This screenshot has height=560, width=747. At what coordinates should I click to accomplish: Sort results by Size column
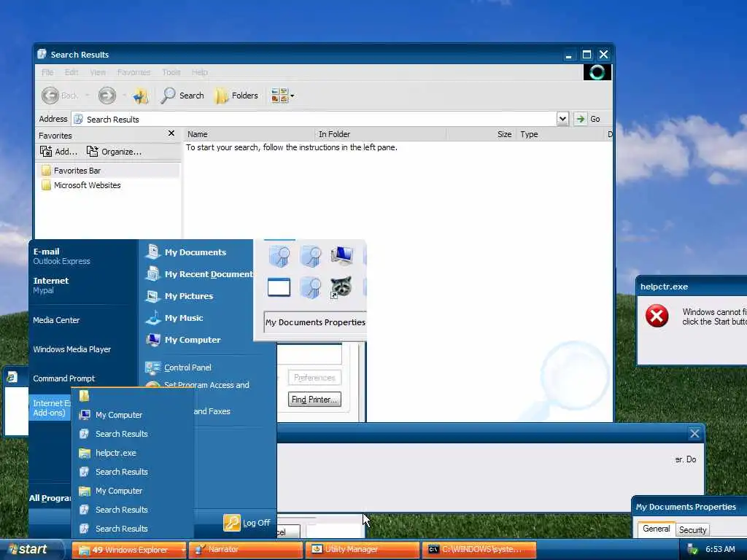point(481,134)
